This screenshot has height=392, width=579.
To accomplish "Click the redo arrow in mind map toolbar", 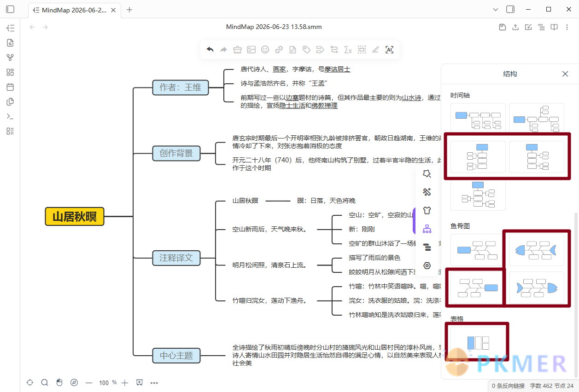I will click(223, 50).
